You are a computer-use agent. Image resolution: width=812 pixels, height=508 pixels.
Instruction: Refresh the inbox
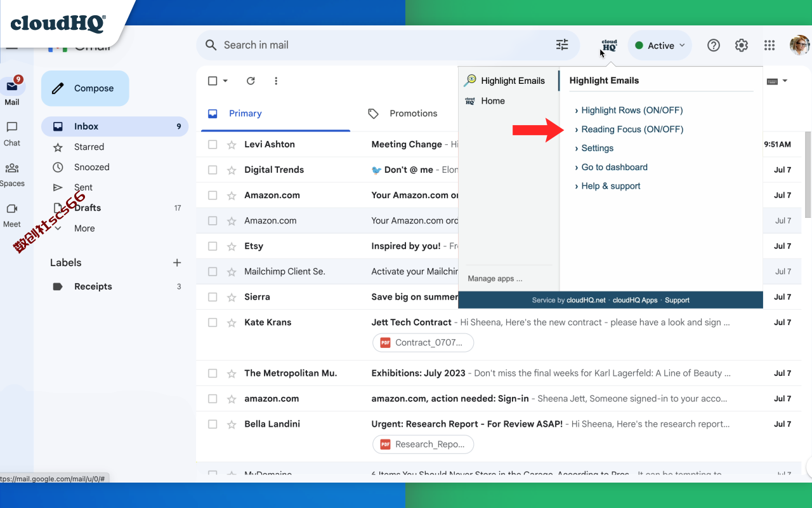[251, 81]
